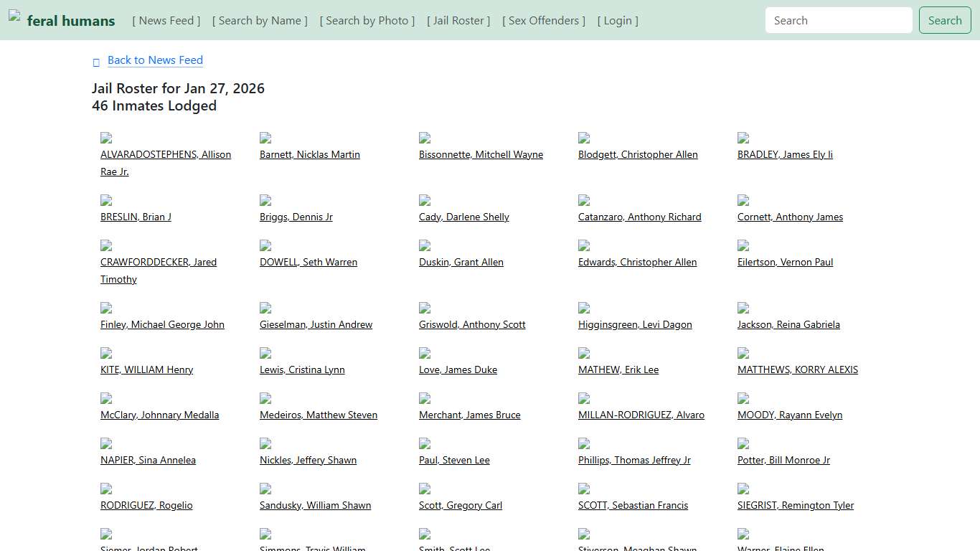
Task: Click the thumbnail above Potter, Bill Monroe Jr
Action: (743, 443)
